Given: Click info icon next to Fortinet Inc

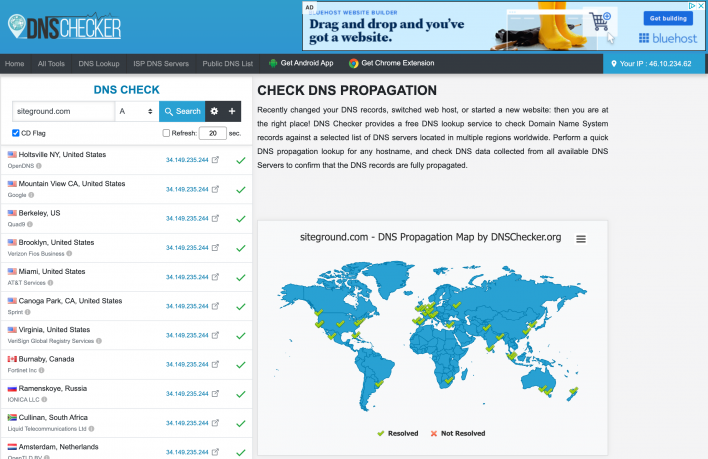Looking at the screenshot, I should tap(42, 371).
